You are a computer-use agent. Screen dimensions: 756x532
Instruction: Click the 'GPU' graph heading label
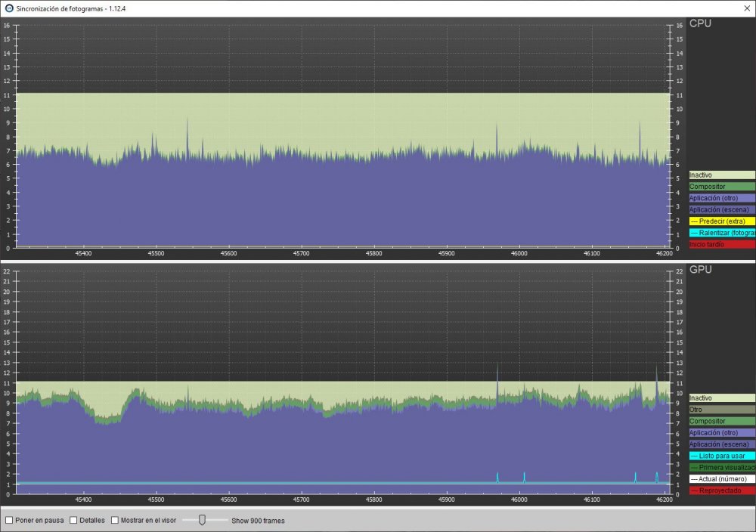[x=700, y=269]
